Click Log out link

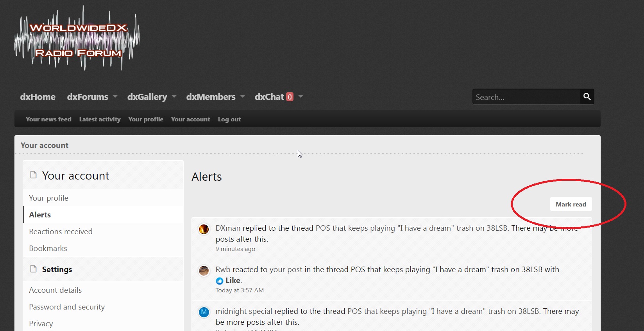(229, 119)
